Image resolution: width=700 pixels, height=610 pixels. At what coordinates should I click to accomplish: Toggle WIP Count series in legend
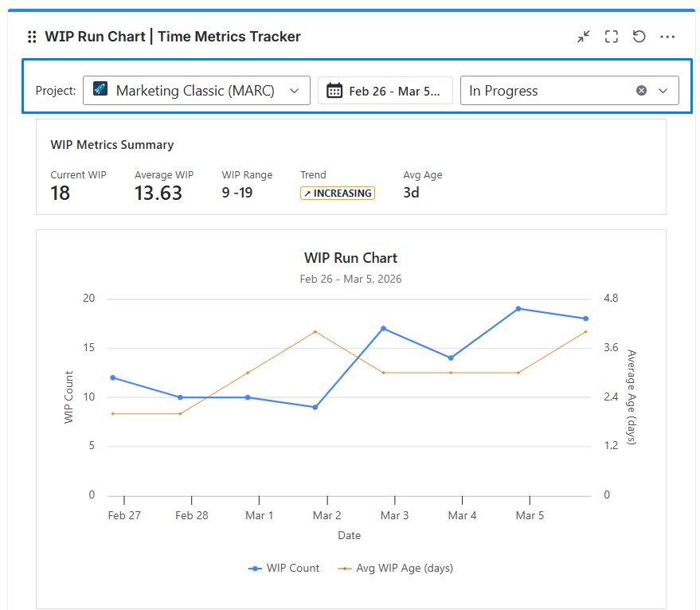click(284, 568)
